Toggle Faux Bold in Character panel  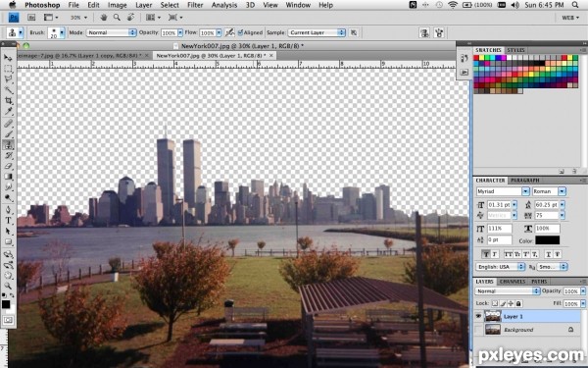(x=486, y=254)
